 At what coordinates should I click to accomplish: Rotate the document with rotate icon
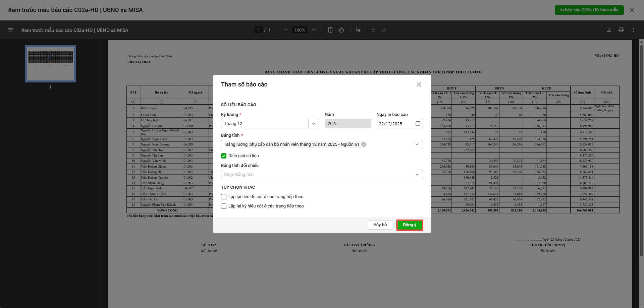341,30
